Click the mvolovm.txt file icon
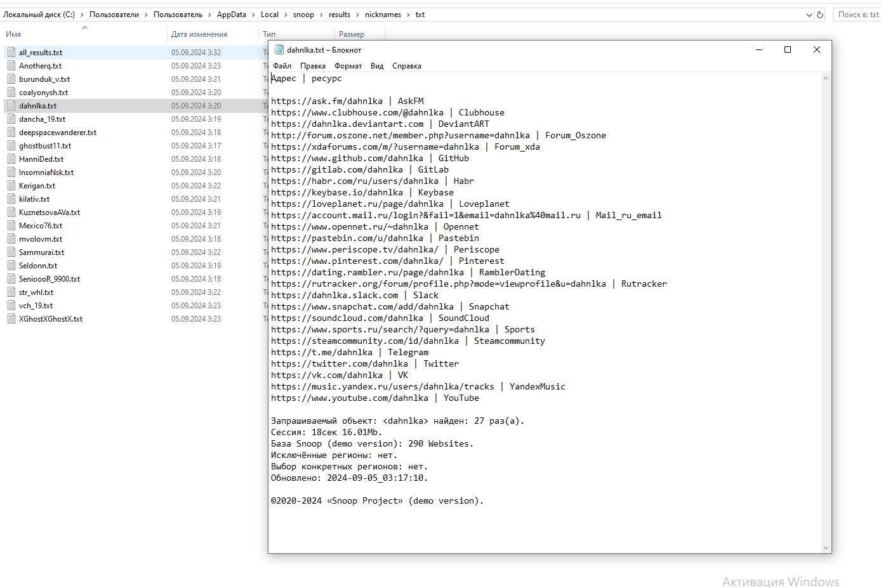The height and width of the screenshot is (588, 881). tap(11, 238)
